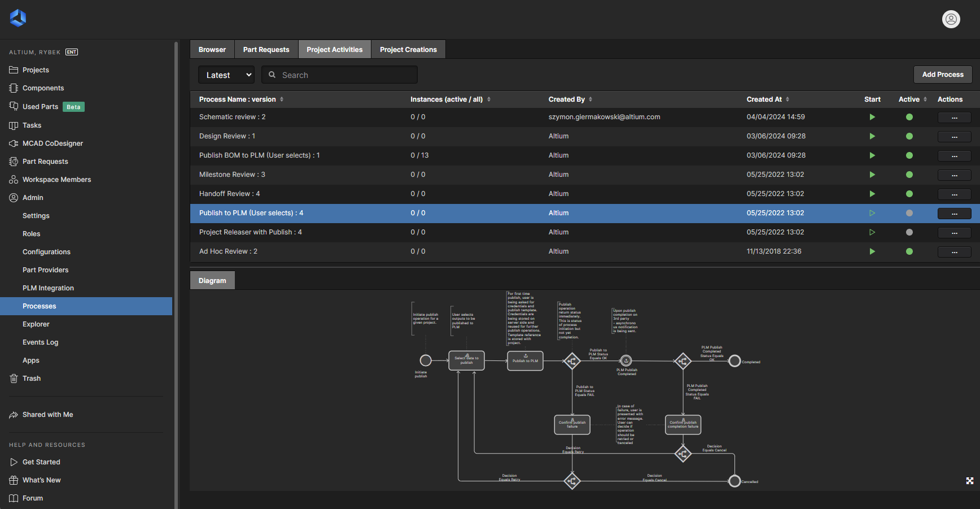The height and width of the screenshot is (509, 980).
Task: Open Workspace Members page
Action: (56, 180)
